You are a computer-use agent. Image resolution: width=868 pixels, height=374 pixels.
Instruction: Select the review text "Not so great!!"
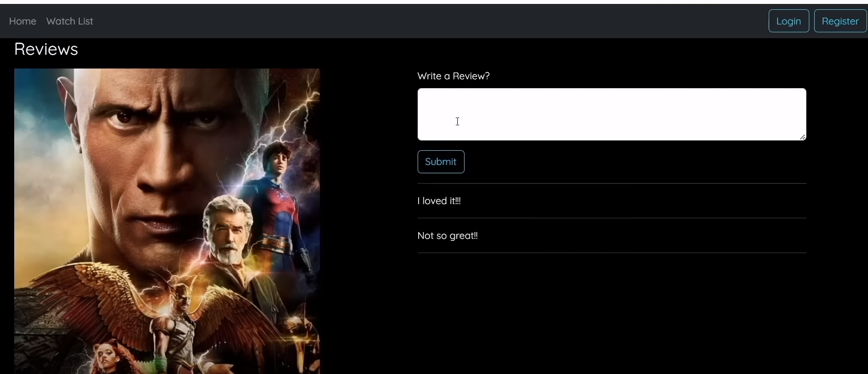pos(447,235)
